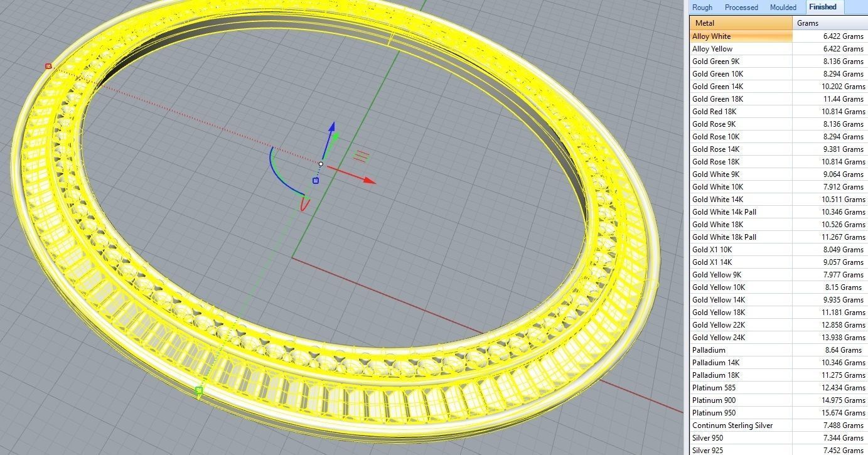Select the Palladium 18K row
This screenshot has width=868, height=455.
coord(778,375)
